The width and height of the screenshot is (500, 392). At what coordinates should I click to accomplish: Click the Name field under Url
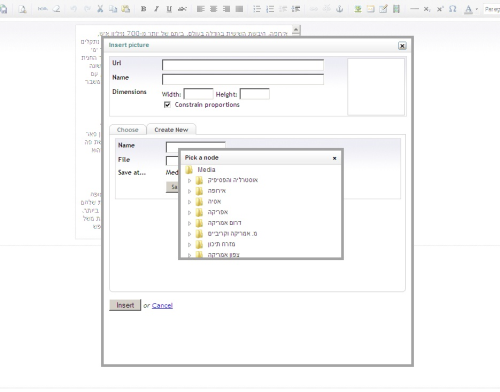click(243, 79)
